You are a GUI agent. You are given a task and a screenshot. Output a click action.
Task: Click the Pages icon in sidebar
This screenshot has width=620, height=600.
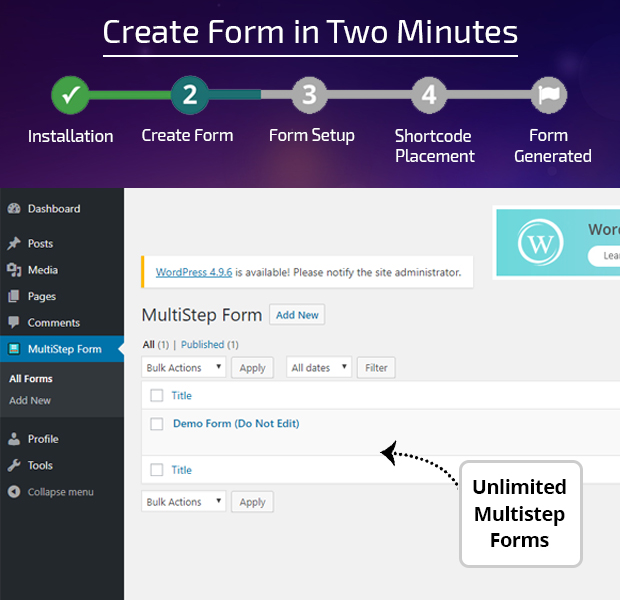(x=14, y=297)
